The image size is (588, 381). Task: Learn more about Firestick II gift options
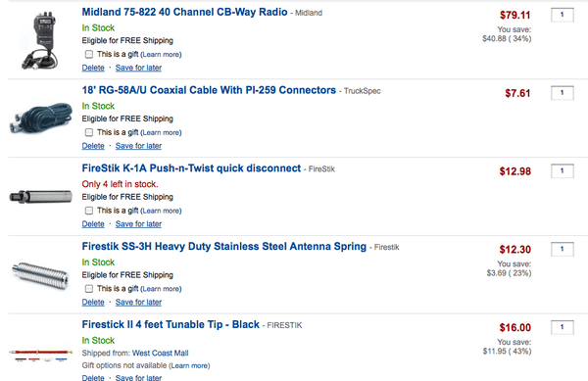coord(189,365)
